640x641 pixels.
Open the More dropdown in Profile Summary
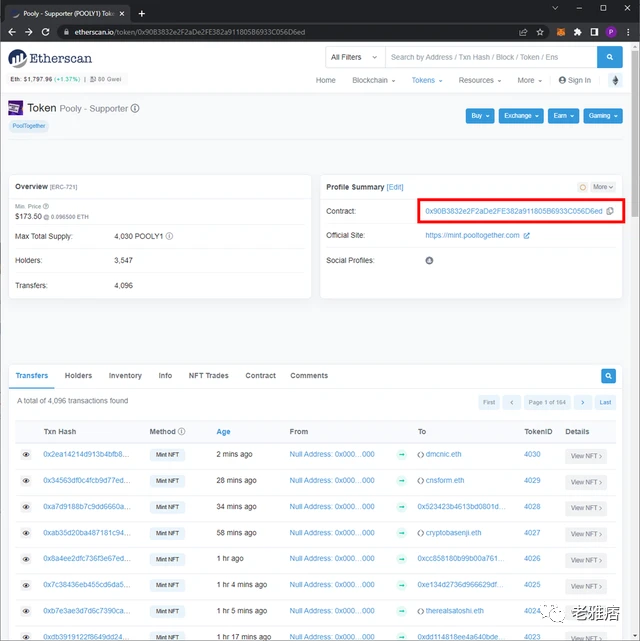point(603,187)
